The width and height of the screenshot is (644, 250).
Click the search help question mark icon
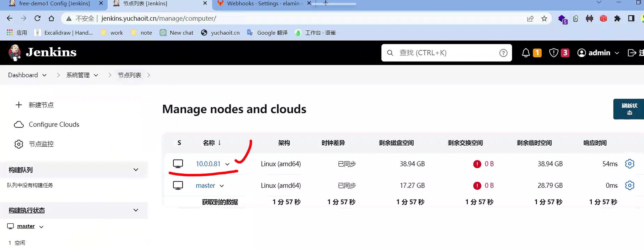(x=503, y=53)
